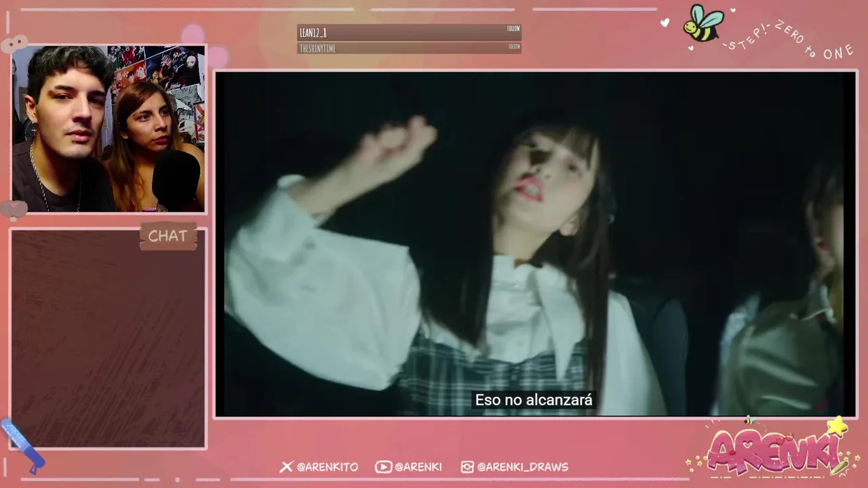The width and height of the screenshot is (868, 488).
Task: Click the X logo beside @ARENKITO
Action: point(286,467)
